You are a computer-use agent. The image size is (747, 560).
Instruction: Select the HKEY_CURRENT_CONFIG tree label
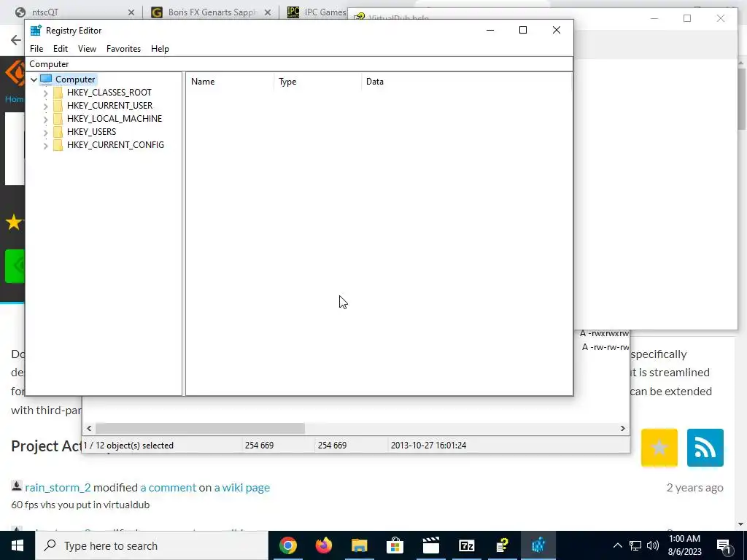click(x=115, y=145)
